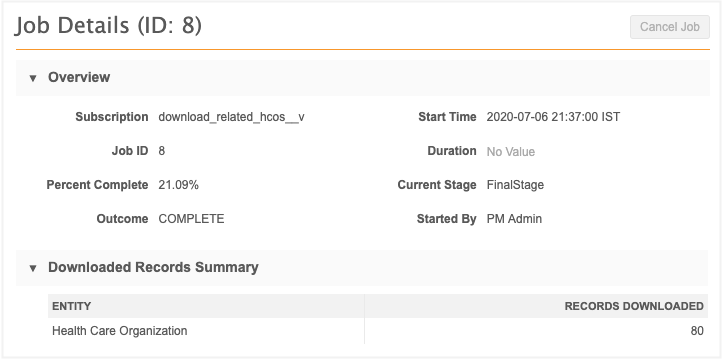
Task: Click the Subscription field label
Action: coord(112,117)
